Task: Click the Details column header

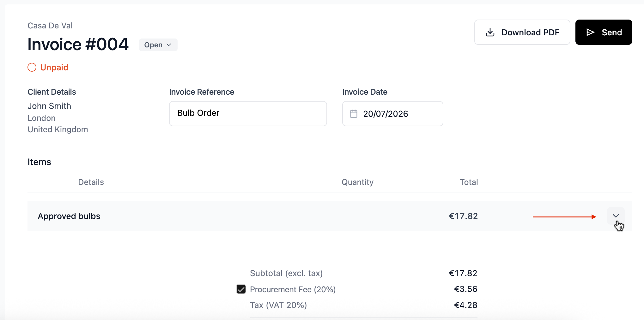Action: coord(91,182)
